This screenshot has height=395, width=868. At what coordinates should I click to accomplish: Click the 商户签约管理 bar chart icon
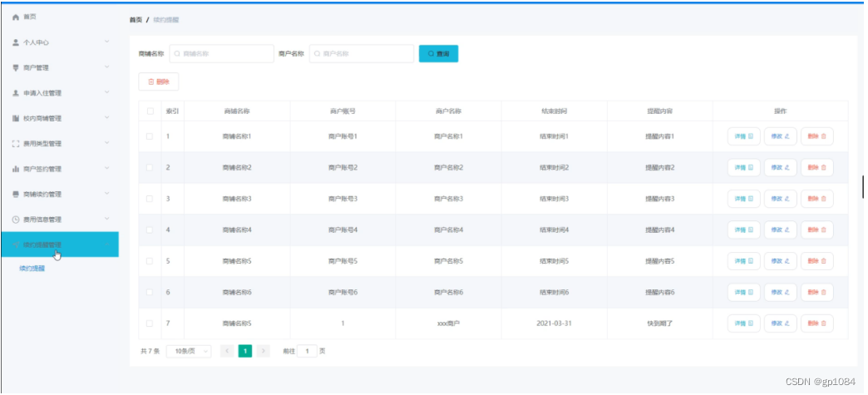[x=16, y=169]
